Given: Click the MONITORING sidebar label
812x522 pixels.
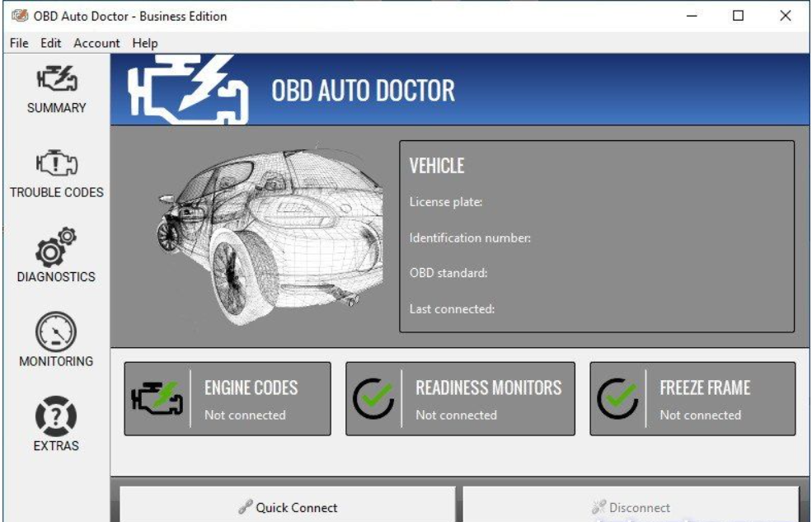Looking at the screenshot, I should tap(56, 361).
